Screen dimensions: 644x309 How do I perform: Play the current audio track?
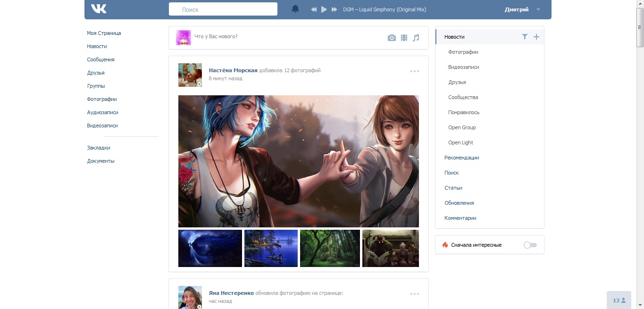tap(324, 9)
